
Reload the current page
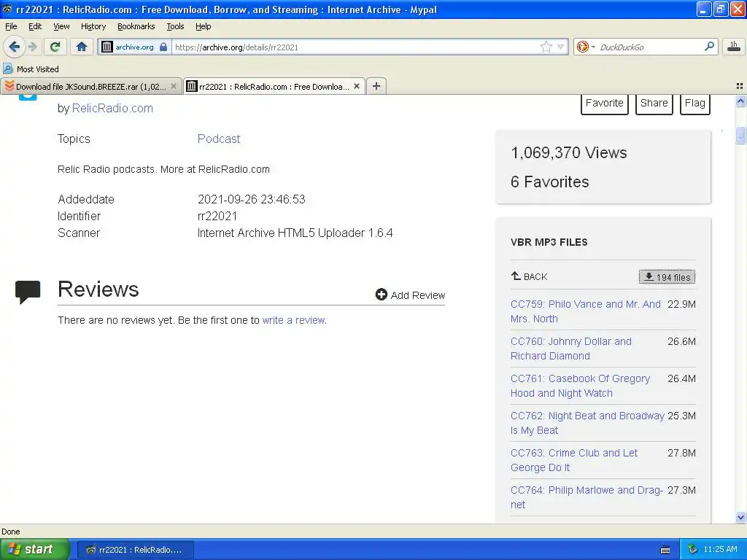tap(55, 47)
